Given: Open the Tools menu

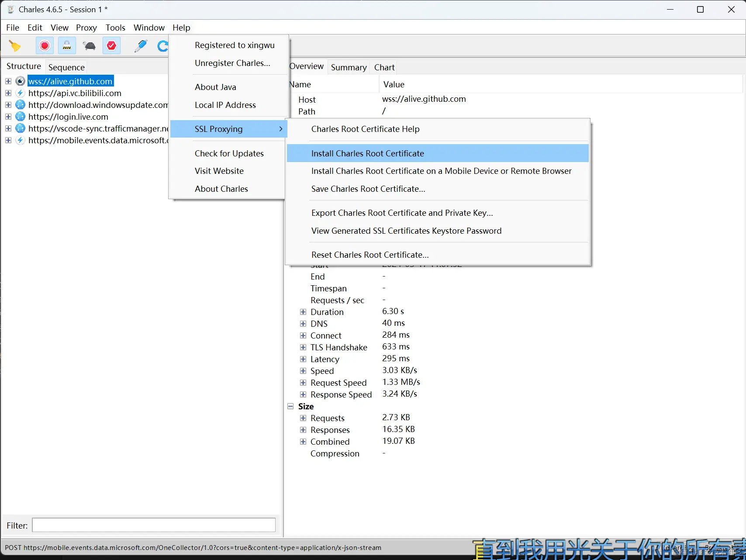Looking at the screenshot, I should pyautogui.click(x=115, y=28).
